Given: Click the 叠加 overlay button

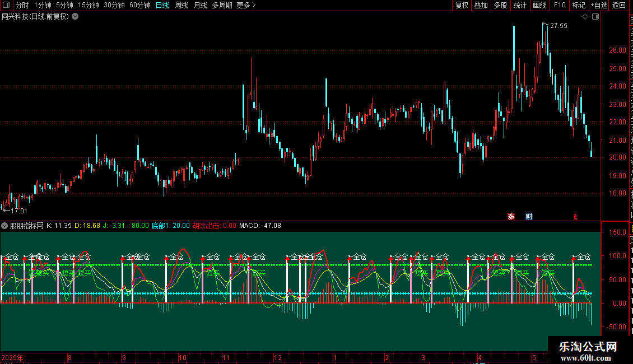Looking at the screenshot, I should 481,5.
